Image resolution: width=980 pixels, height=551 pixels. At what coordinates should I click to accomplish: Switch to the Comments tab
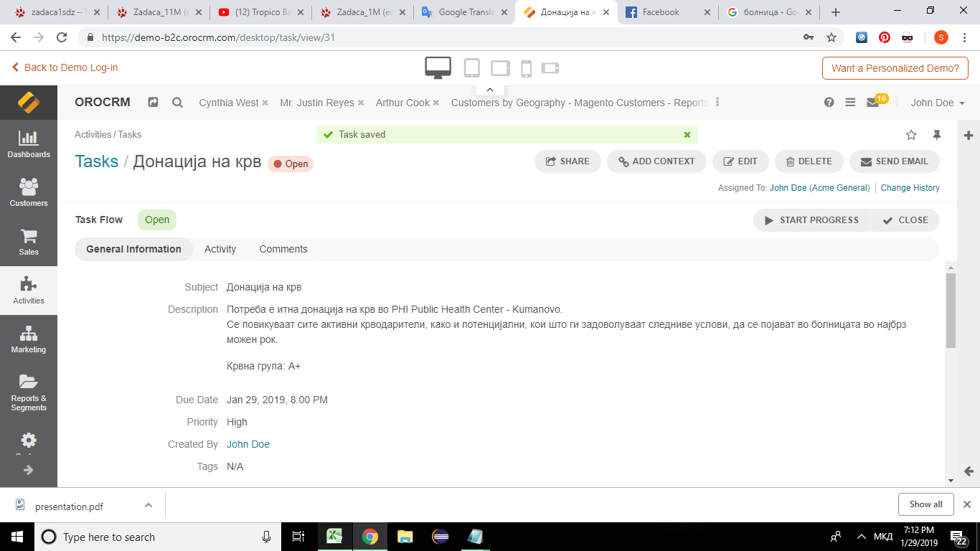click(283, 249)
